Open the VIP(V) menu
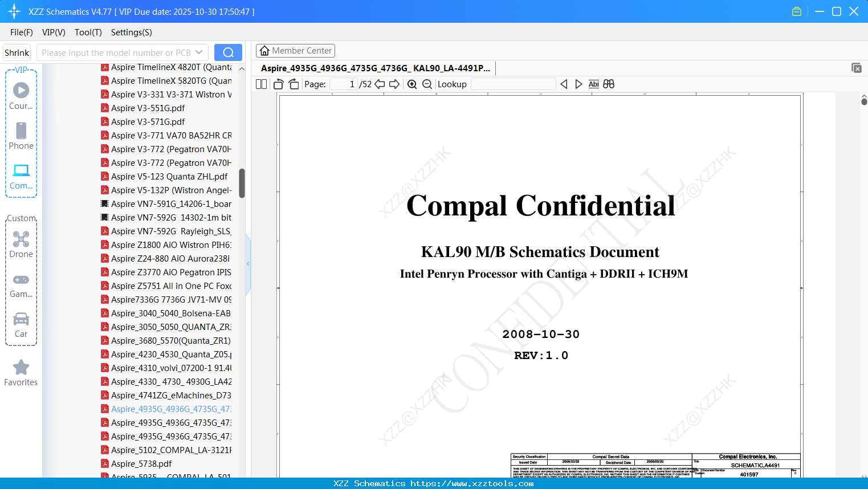The height and width of the screenshot is (489, 868). [54, 32]
